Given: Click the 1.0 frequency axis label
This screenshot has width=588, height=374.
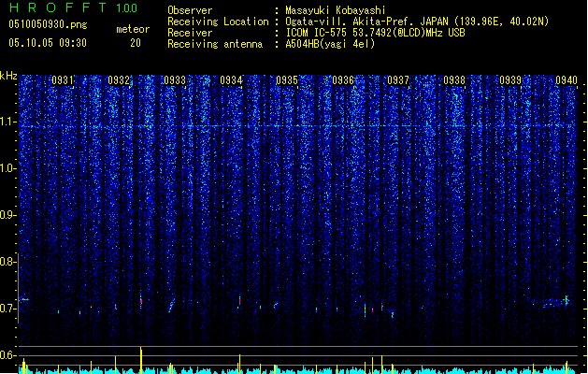Looking at the screenshot, I should pyautogui.click(x=7, y=168).
